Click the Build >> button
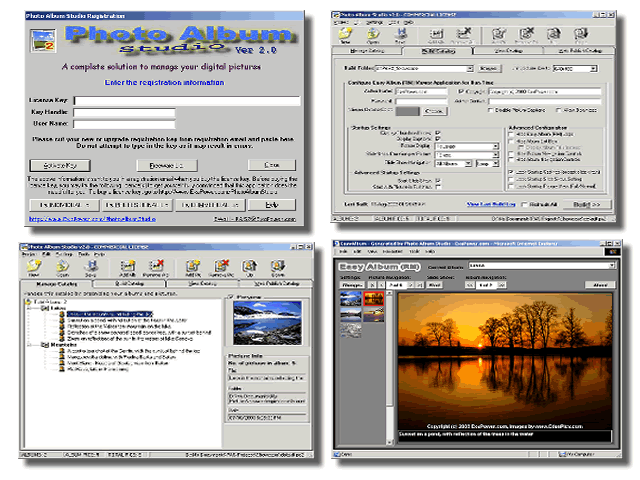The image size is (640, 480). (587, 204)
